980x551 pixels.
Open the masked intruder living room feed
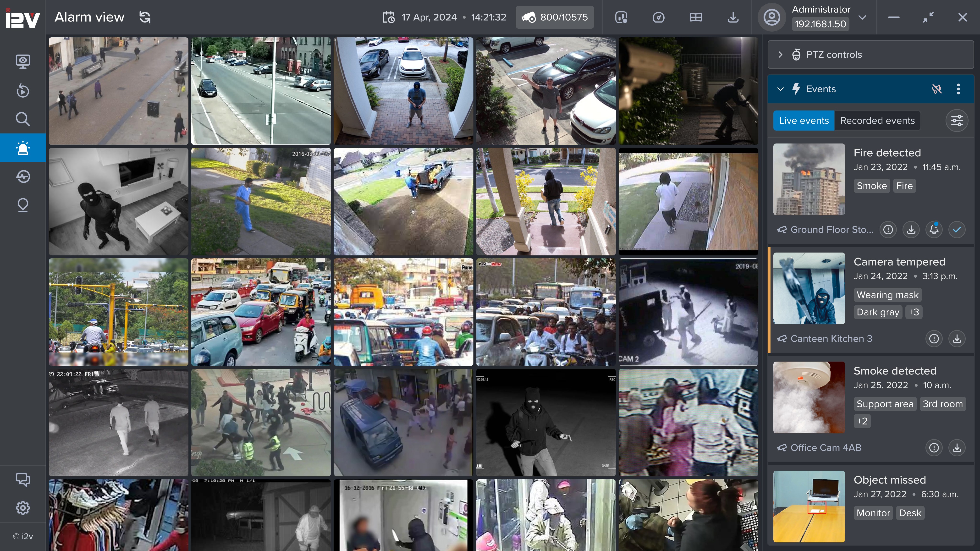[118, 202]
